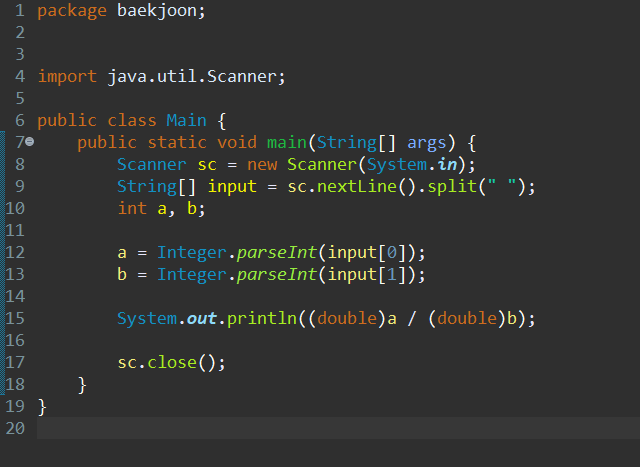Click the 'baekjoon' package name
The width and height of the screenshot is (640, 467).
click(157, 11)
